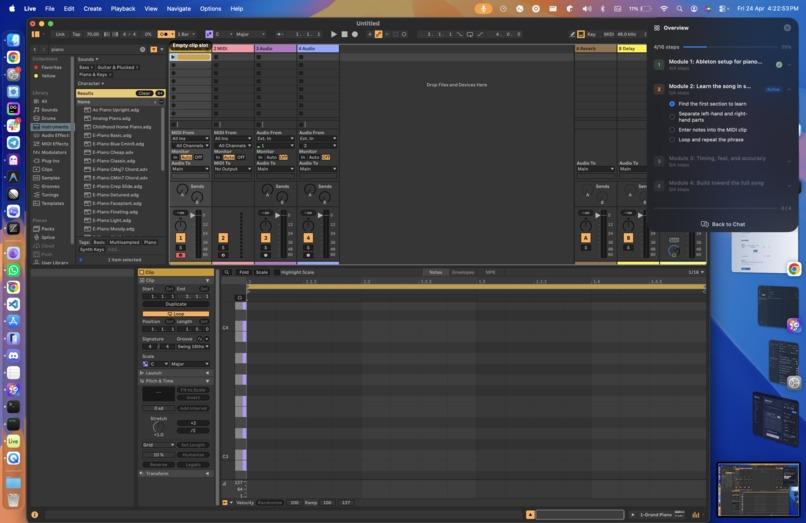This screenshot has height=523, width=806.
Task: Click Back to Chat in Overview panel
Action: point(723,224)
